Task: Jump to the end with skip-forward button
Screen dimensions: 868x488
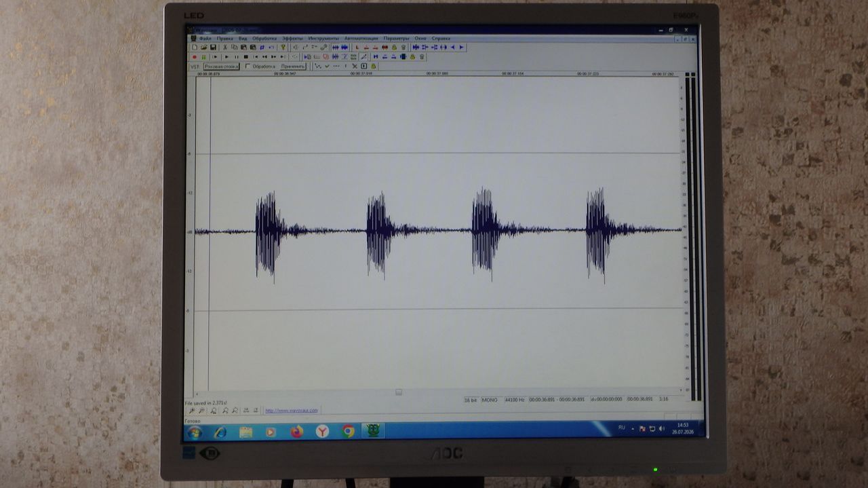Action: tap(282, 57)
